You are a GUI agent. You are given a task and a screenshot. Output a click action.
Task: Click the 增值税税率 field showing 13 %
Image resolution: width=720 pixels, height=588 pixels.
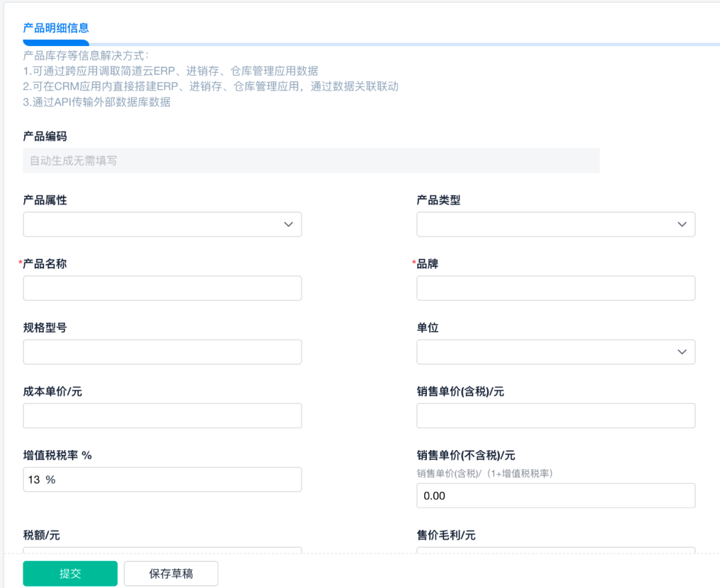tap(162, 479)
